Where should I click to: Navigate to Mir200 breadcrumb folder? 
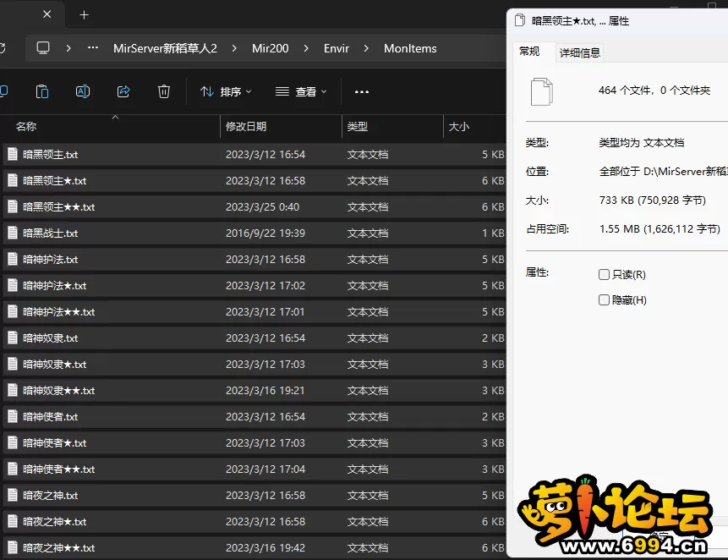pyautogui.click(x=271, y=48)
